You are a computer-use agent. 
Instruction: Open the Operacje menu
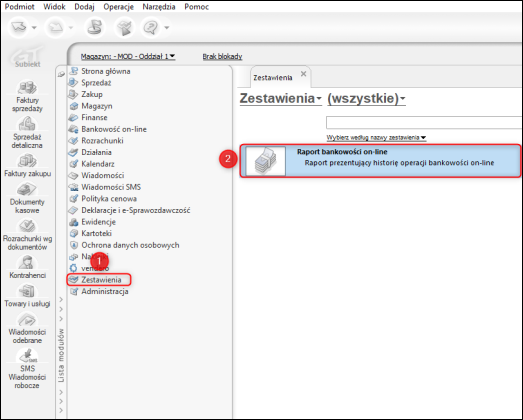coord(118,7)
